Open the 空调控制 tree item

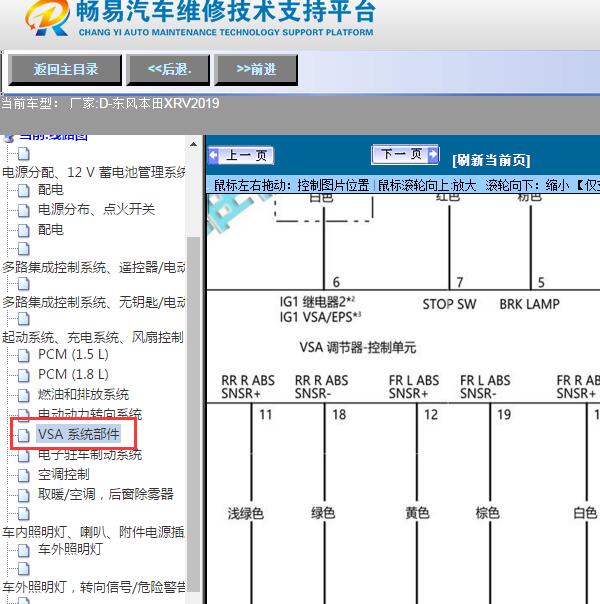64,474
